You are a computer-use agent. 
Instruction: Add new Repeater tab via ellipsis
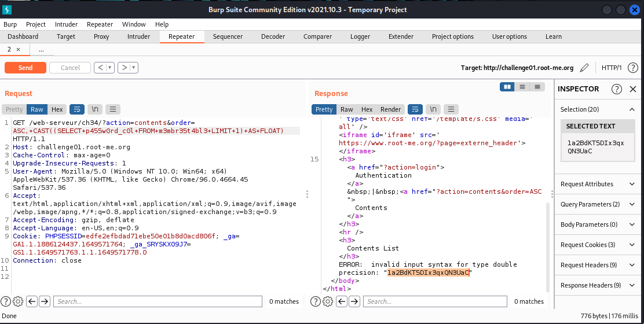pos(41,50)
